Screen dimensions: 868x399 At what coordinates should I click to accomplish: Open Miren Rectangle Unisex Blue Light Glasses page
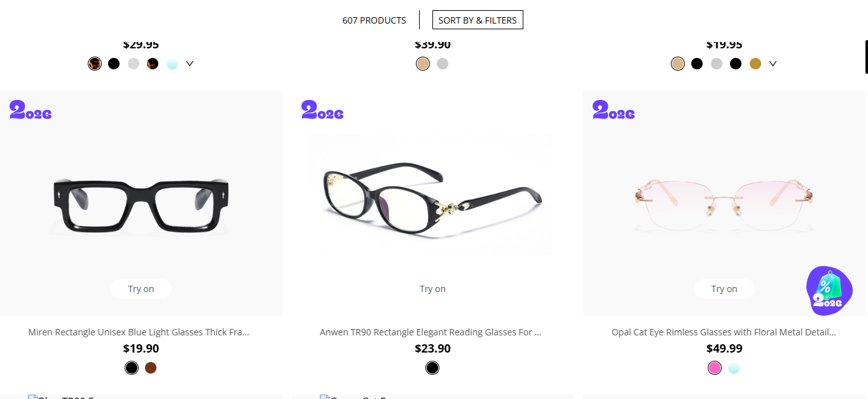pos(139,332)
